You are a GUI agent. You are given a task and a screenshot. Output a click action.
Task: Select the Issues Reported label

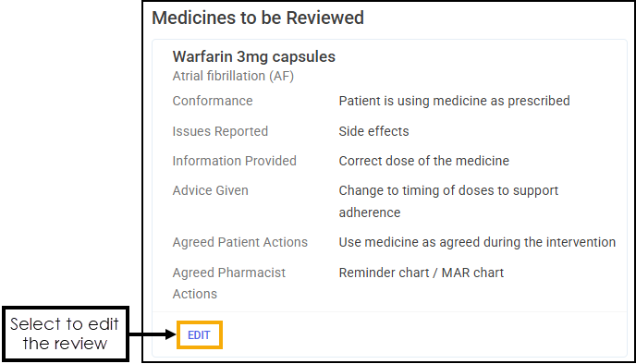click(220, 131)
